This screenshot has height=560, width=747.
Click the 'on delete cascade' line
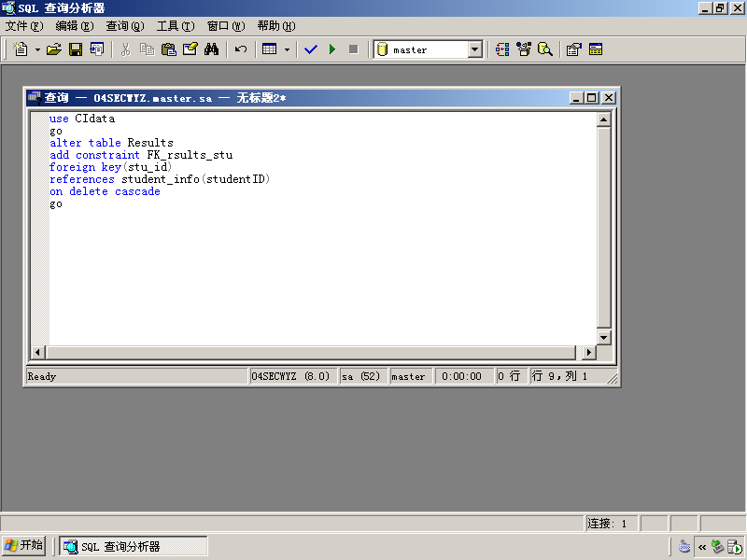[x=105, y=191]
